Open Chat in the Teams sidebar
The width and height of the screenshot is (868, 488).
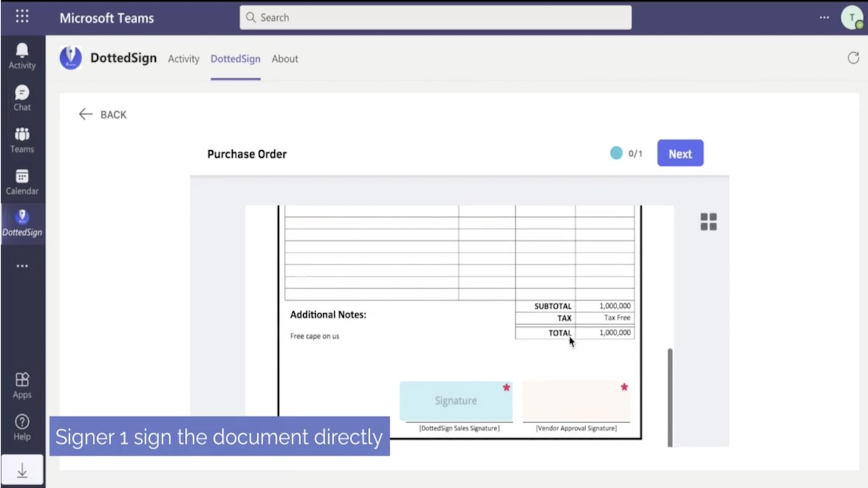[22, 98]
